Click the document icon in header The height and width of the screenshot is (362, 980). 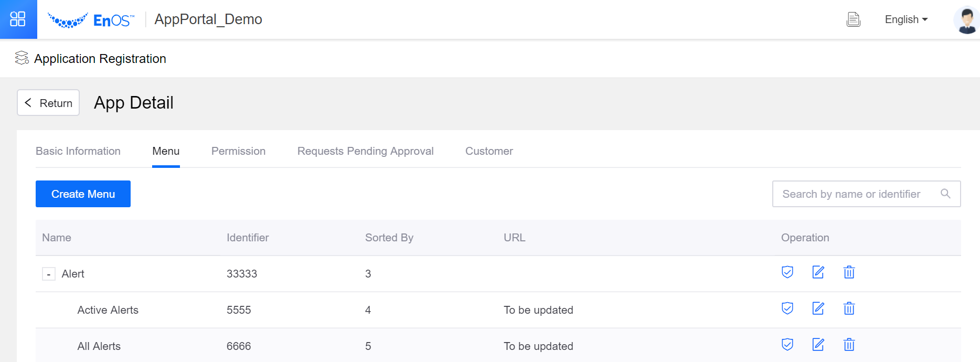pos(854,19)
